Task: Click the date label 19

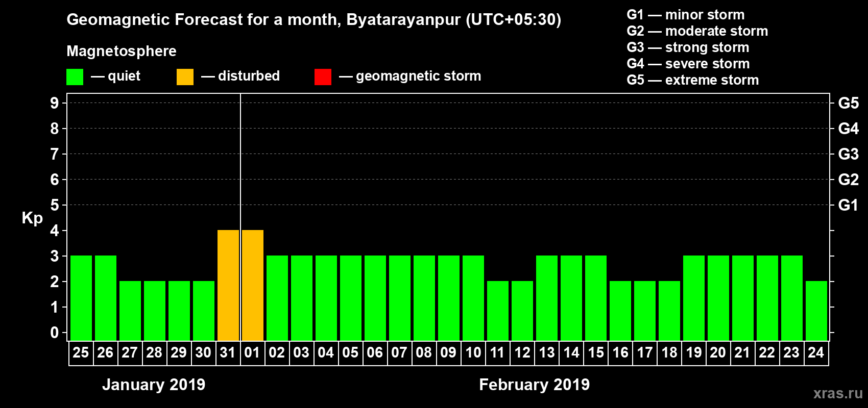Action: (x=693, y=352)
